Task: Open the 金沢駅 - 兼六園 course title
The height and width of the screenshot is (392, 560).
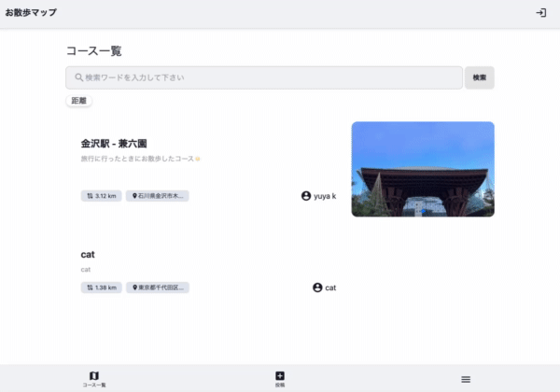Action: pyautogui.click(x=114, y=144)
